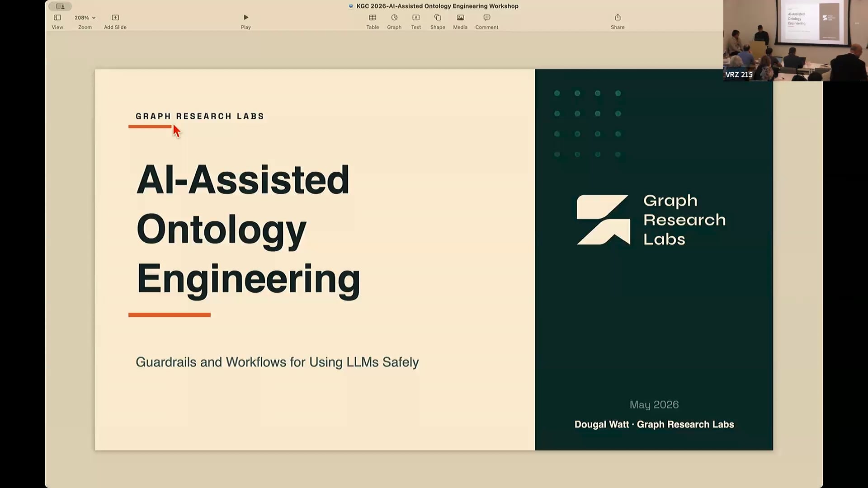Click the Add Slide button
868x488 pixels.
pyautogui.click(x=115, y=21)
